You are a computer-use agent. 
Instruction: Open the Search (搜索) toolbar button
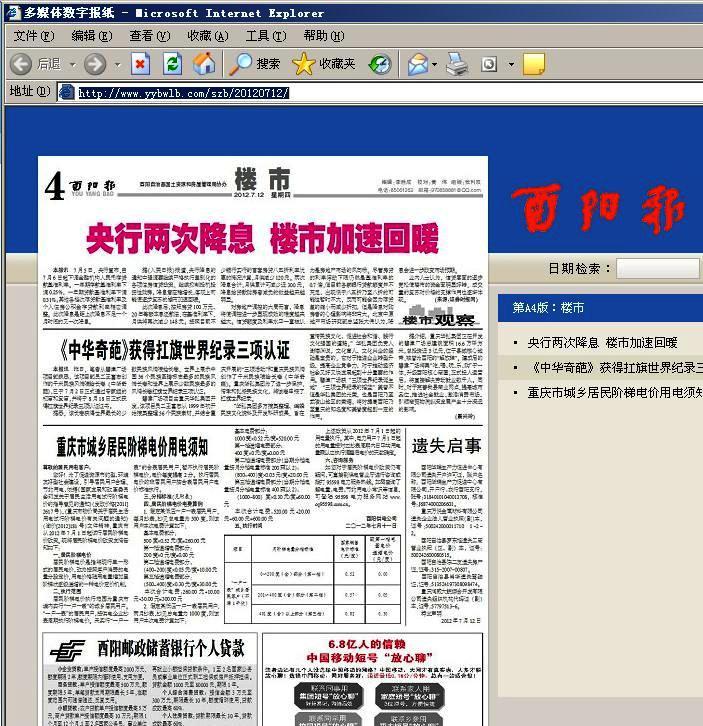click(x=255, y=64)
